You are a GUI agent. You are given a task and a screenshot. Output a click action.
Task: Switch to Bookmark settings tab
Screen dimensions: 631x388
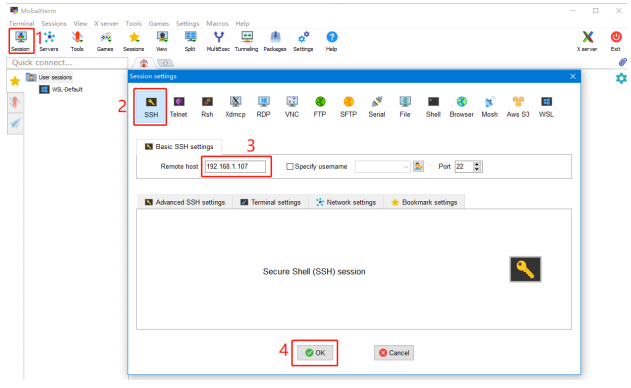point(424,202)
